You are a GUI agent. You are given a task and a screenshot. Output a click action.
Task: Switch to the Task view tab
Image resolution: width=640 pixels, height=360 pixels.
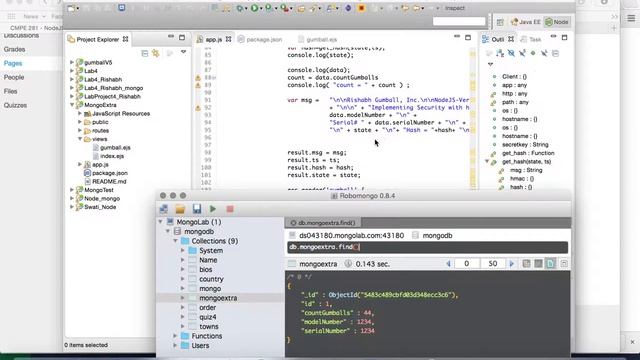click(531, 40)
